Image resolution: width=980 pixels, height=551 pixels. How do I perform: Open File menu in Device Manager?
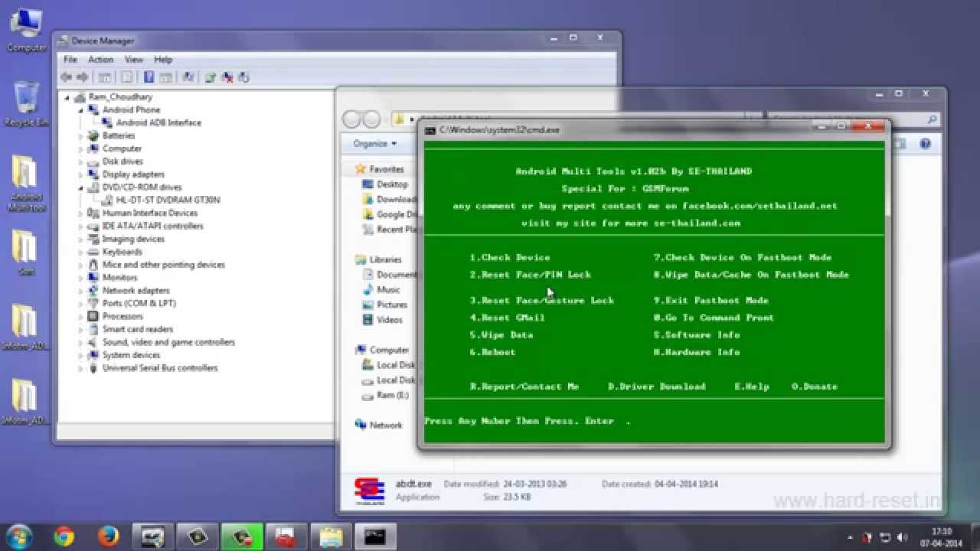click(70, 60)
